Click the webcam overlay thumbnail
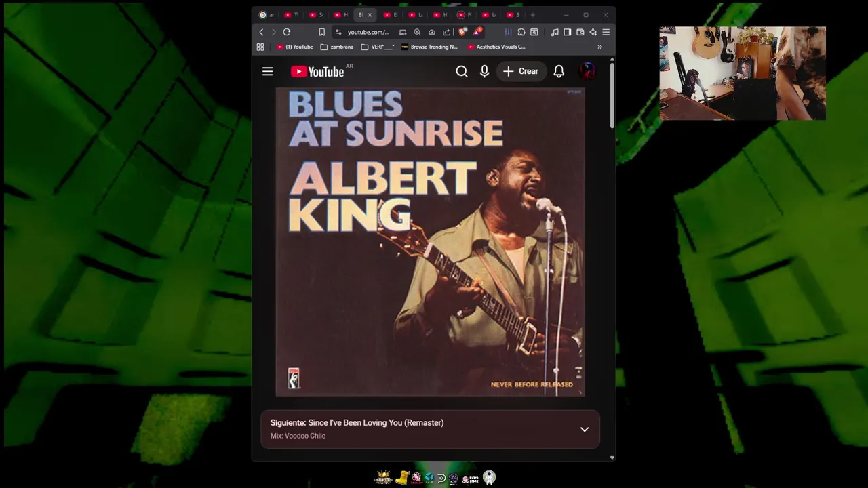The image size is (868, 488). tap(743, 73)
